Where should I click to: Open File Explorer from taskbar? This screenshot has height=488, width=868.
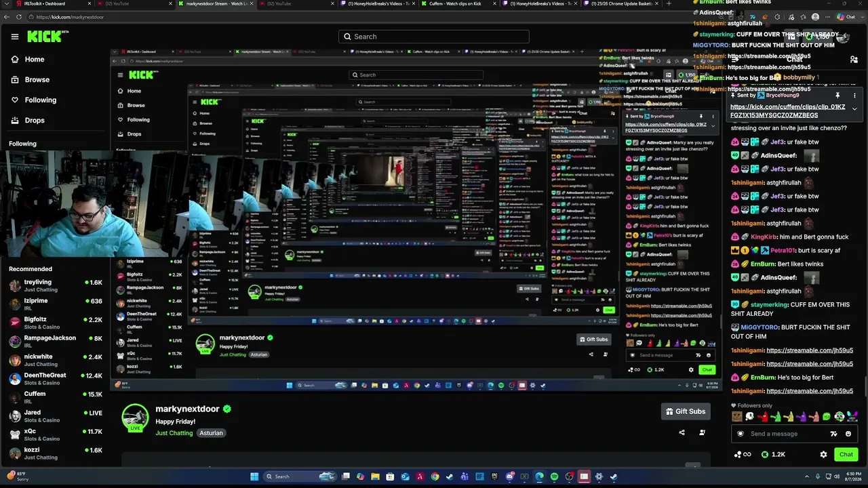(375, 476)
